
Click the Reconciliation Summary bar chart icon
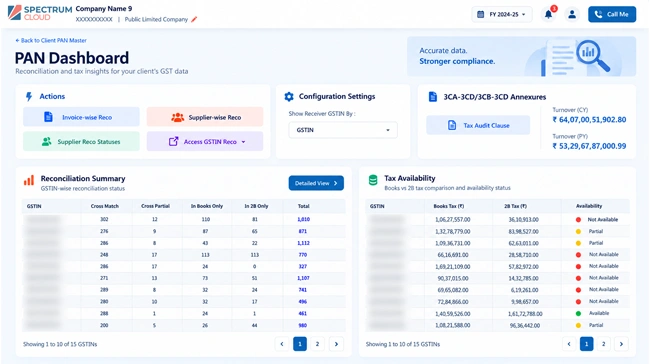tap(29, 180)
